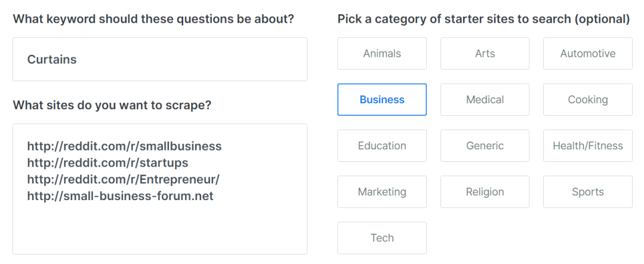Choose the Sports category

(587, 192)
